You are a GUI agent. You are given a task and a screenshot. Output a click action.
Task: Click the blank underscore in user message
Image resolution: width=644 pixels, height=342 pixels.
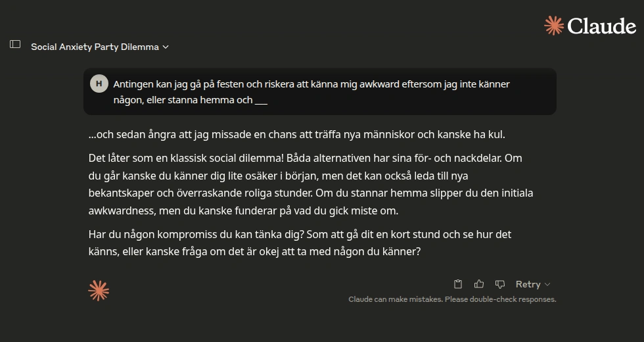(262, 101)
